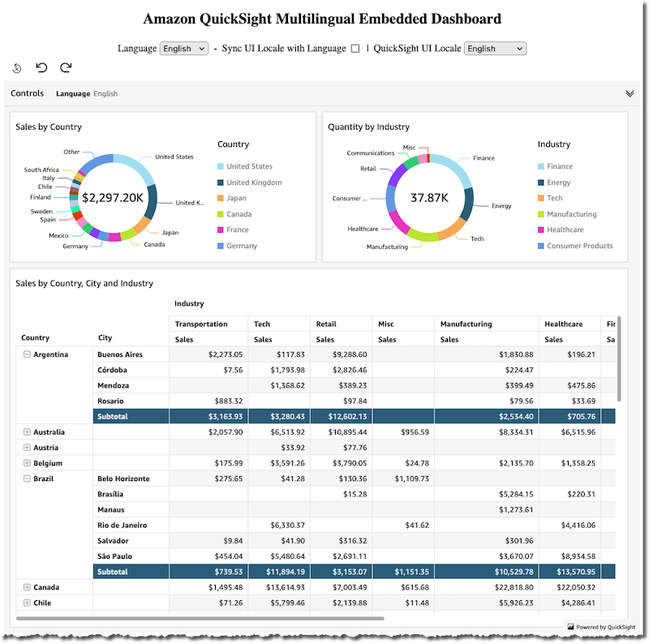Click the Germany legend swatch
The height and width of the screenshot is (644, 649).
tap(220, 246)
